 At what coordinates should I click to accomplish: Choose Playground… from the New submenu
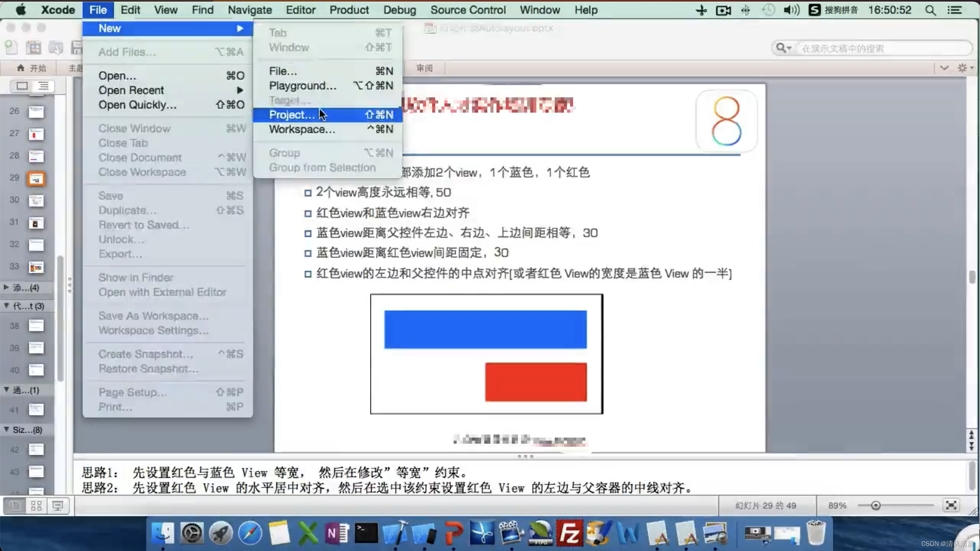(x=303, y=85)
